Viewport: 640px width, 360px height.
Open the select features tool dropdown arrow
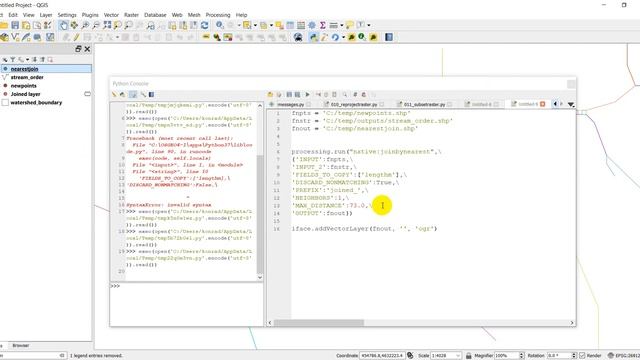tap(255, 25)
